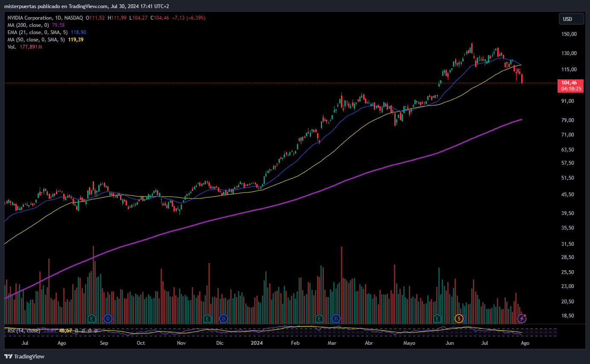Viewport: 590px width, 364px height.
Task: Open the dividend D marker at Dic
Action: (223, 318)
